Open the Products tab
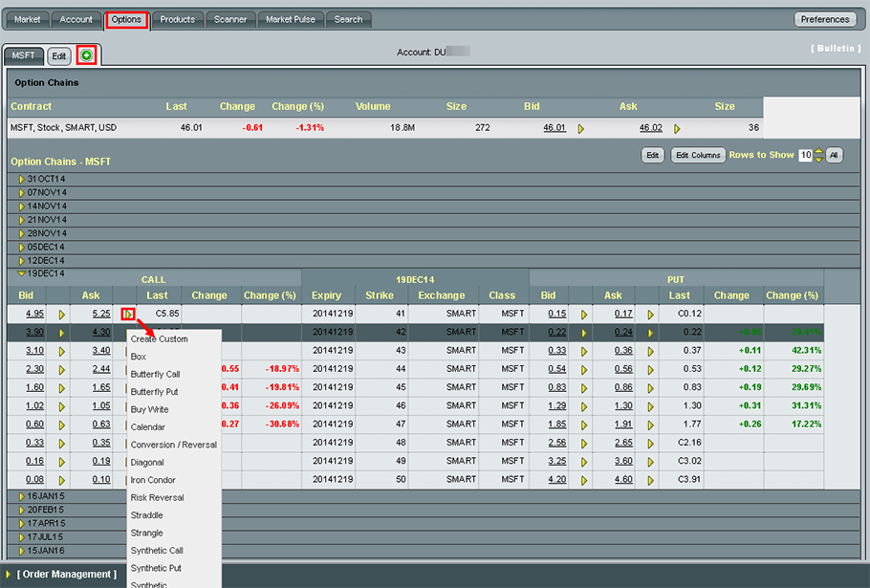This screenshot has height=588, width=870. (x=178, y=19)
